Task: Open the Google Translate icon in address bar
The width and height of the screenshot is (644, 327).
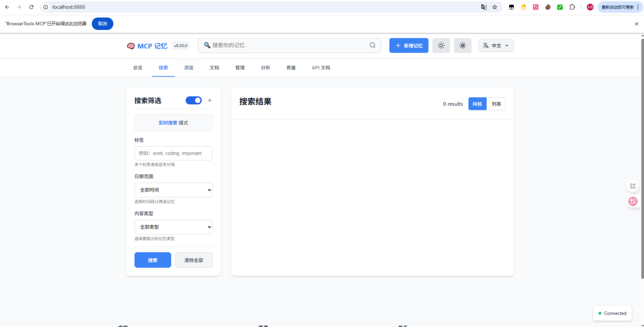Action: [x=484, y=7]
